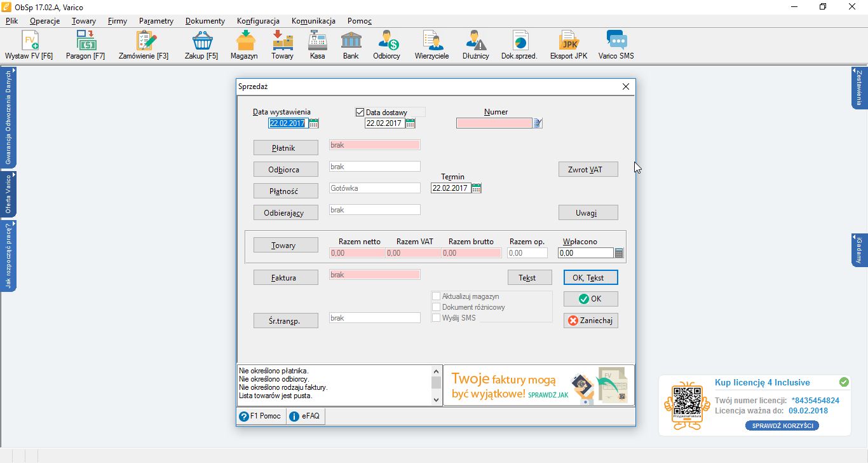Open the Operacje menu
Image resolution: width=868 pixels, height=463 pixels.
[x=44, y=21]
